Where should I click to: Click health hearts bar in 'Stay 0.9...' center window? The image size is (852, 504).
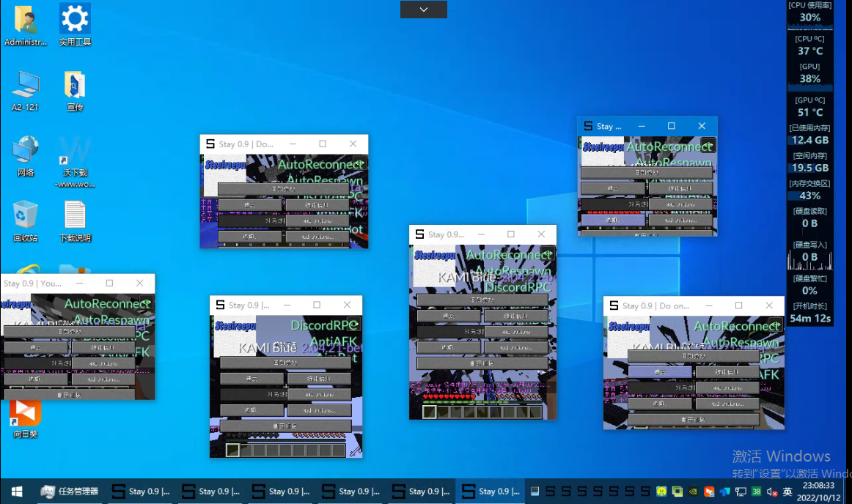pos(449,398)
